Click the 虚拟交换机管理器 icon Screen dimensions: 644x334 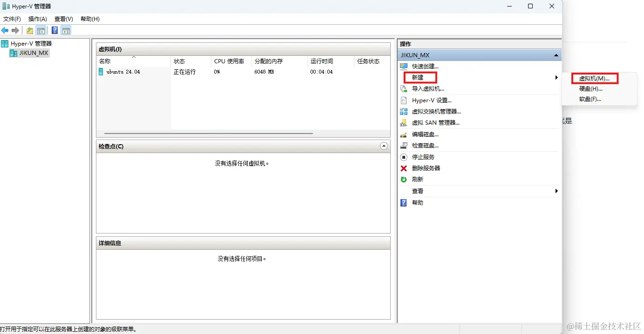click(404, 112)
